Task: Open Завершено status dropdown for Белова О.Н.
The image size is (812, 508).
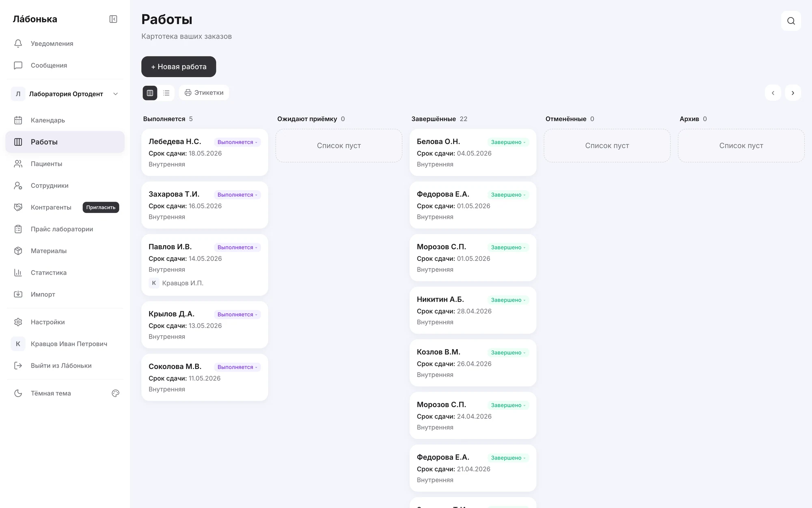Action: click(x=508, y=142)
